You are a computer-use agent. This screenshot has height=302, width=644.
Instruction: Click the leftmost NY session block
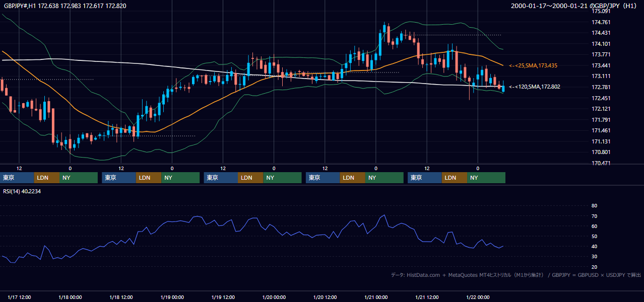(x=79, y=178)
